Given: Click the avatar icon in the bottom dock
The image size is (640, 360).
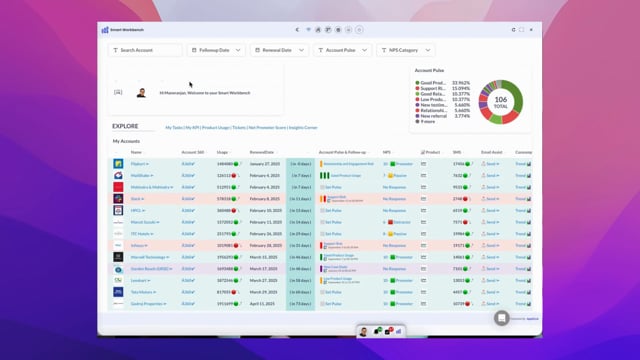Looking at the screenshot, I should click(x=363, y=331).
